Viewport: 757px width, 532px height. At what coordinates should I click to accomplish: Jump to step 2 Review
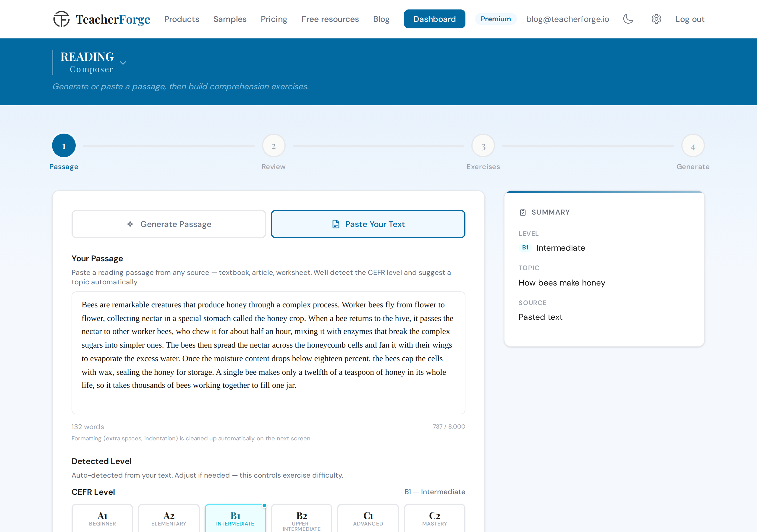click(274, 146)
